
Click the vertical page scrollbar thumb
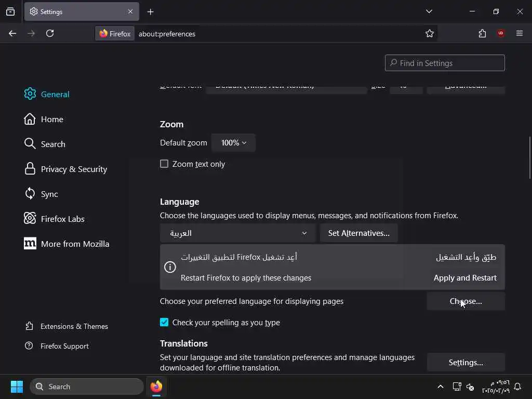point(529,157)
